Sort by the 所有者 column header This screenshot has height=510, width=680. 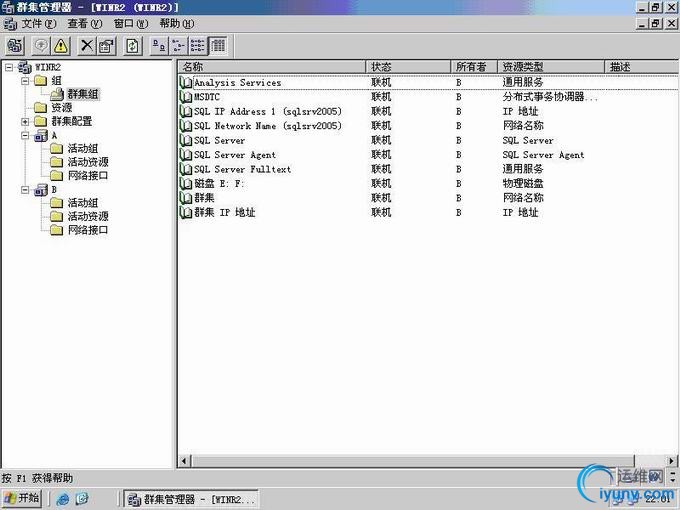click(x=474, y=67)
